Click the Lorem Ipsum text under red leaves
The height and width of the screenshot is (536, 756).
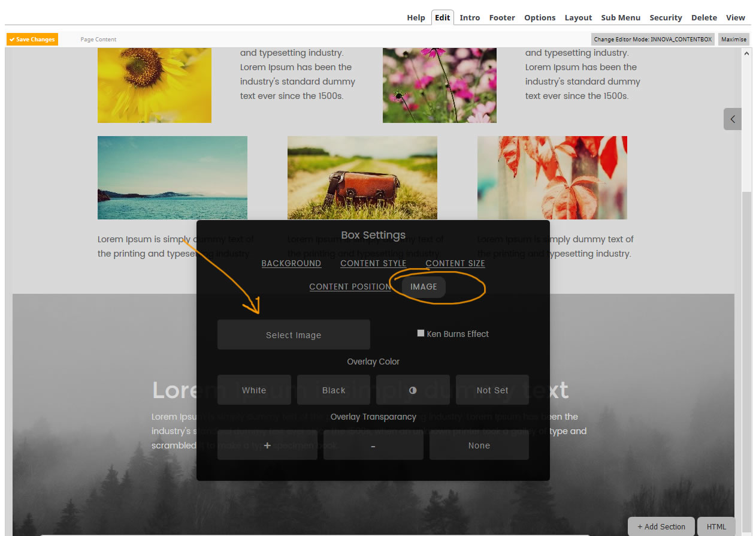point(555,246)
